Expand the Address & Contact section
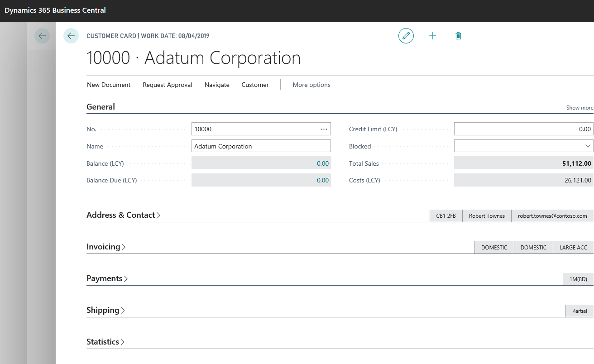594x364 pixels. [x=123, y=215]
